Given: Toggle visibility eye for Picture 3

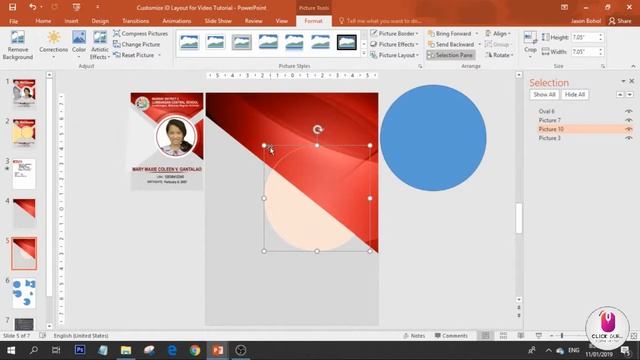Looking at the screenshot, I should [x=629, y=138].
